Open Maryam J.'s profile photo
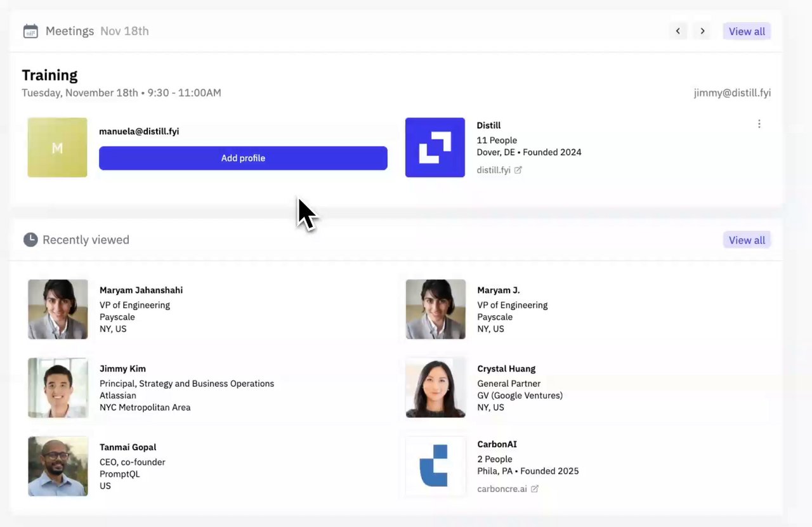 pos(436,309)
